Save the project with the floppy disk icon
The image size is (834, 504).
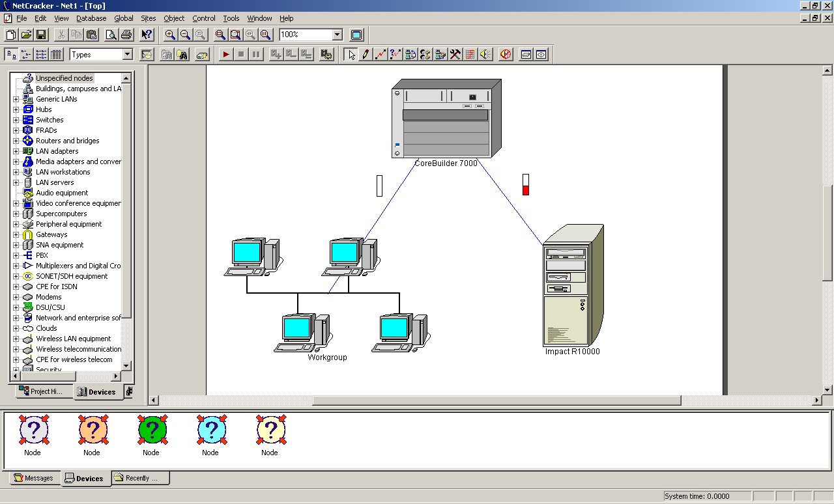(41, 35)
